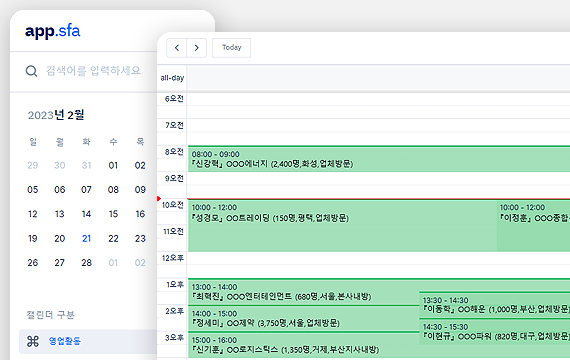This screenshot has height=360, width=570.
Task: Click the 캘린더 구분 section label
Action: [x=51, y=315]
